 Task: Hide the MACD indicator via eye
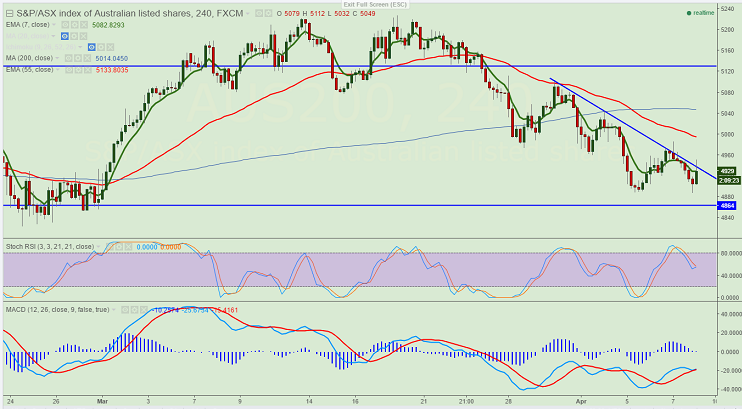pos(125,310)
